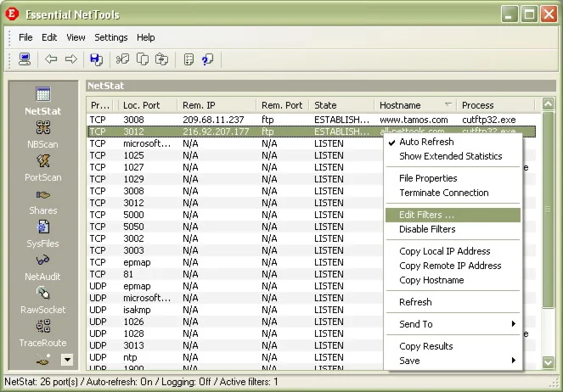Open the Settings menu
Image resolution: width=563 pixels, height=392 pixels.
110,37
